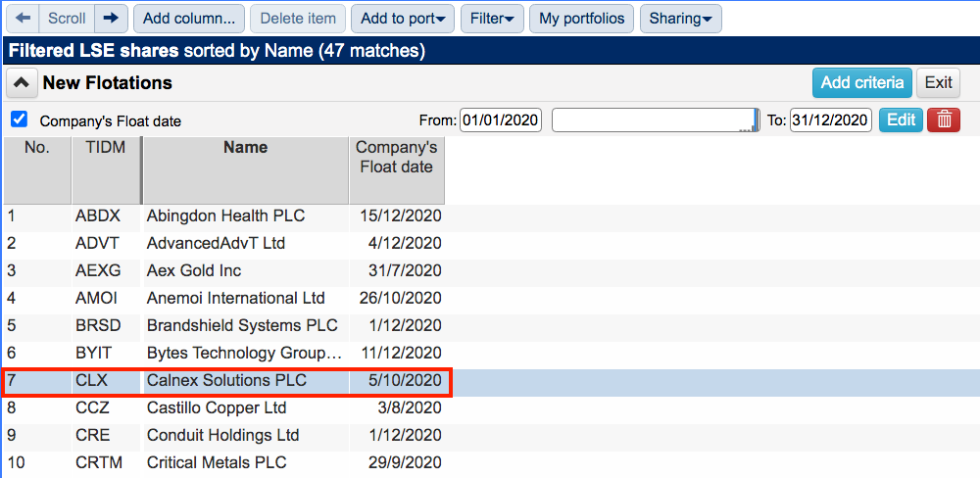
Task: Click the red trash delete icon
Action: coord(944,119)
